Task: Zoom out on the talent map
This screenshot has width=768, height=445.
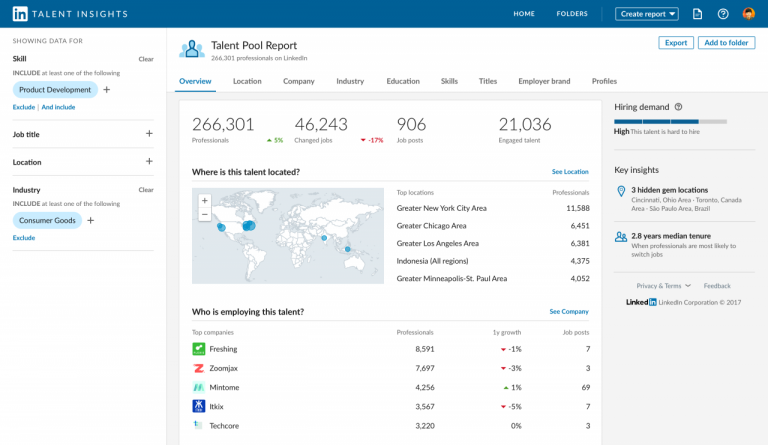Action: pyautogui.click(x=205, y=214)
